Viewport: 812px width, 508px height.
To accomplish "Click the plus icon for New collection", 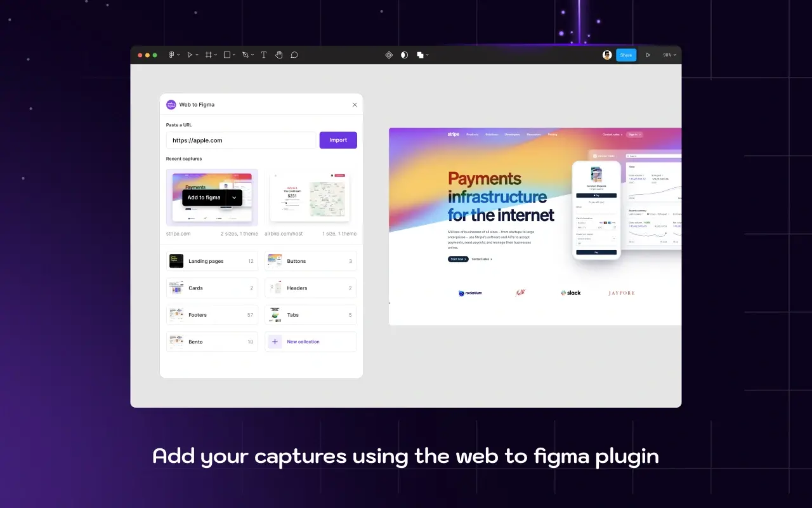I will pos(275,342).
